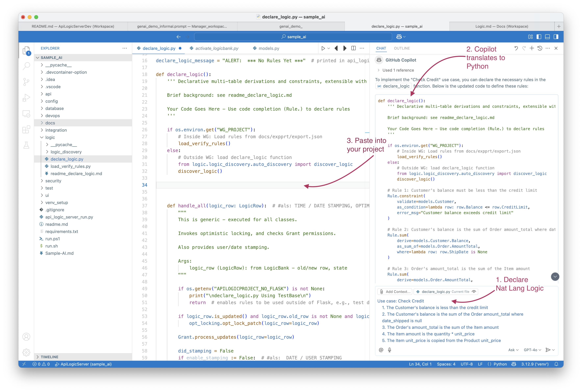Click errors and warnings count in status bar

pos(41,364)
